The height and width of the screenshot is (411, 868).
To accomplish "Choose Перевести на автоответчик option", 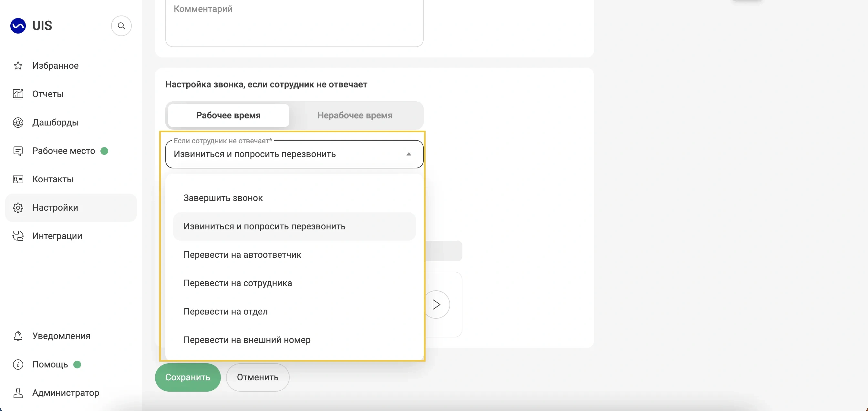I will pyautogui.click(x=242, y=255).
